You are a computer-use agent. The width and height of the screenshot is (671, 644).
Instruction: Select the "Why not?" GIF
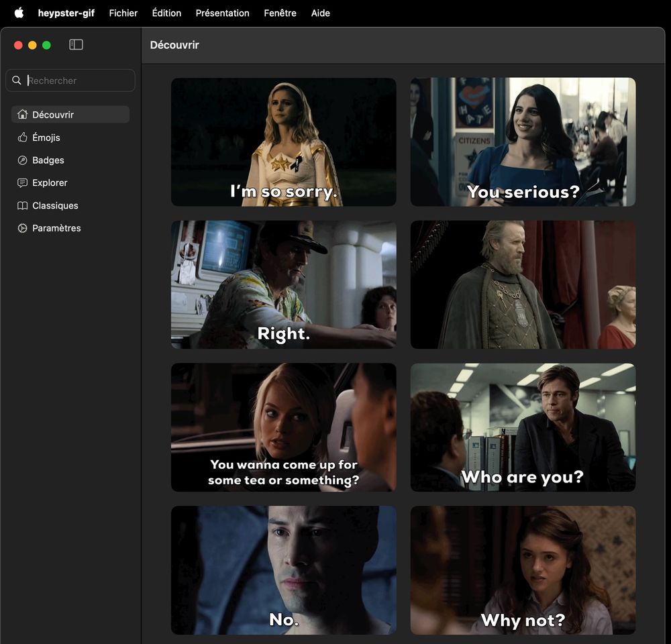point(523,570)
